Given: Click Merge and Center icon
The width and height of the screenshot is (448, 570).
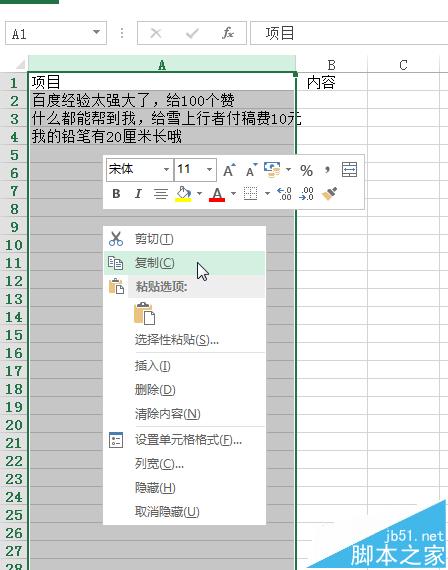Looking at the screenshot, I should click(x=349, y=170).
